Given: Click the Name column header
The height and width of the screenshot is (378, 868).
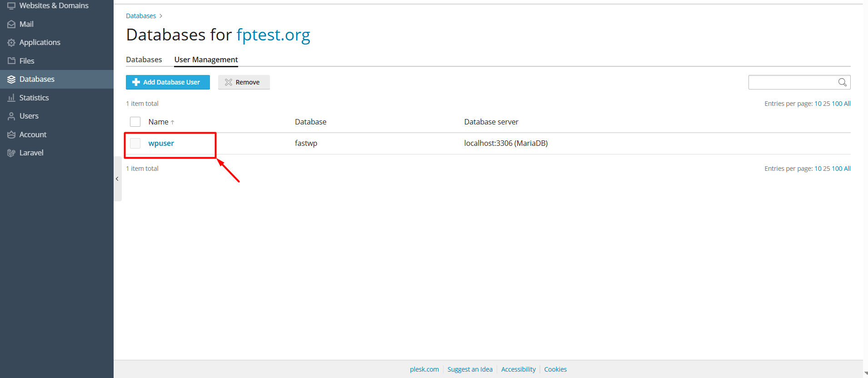Looking at the screenshot, I should (x=158, y=122).
